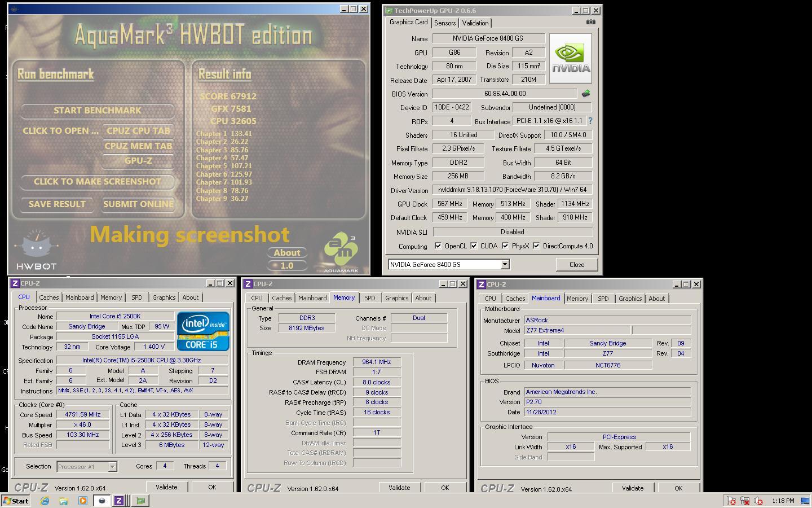Viewport: 812px width, 508px height.
Task: Click SUBMIT ONLINE in AquaMark
Action: coord(138,204)
